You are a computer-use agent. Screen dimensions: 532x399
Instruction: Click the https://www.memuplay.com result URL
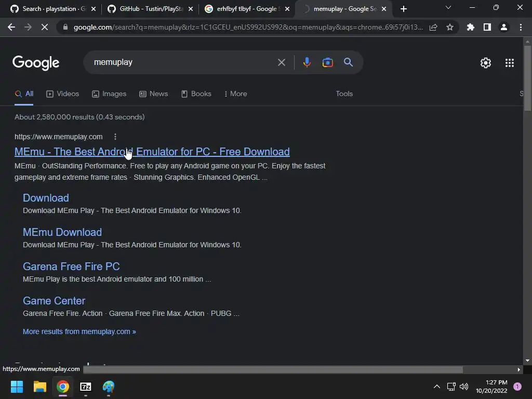click(58, 137)
